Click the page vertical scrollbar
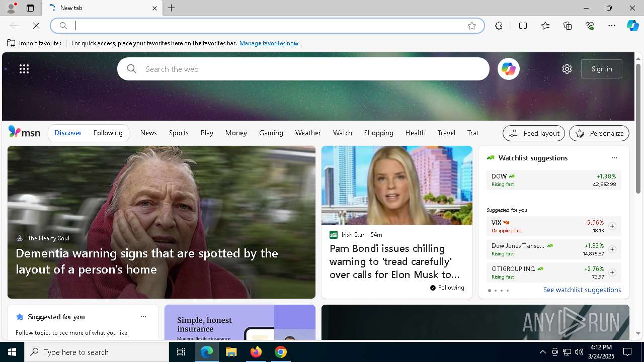 click(638, 128)
